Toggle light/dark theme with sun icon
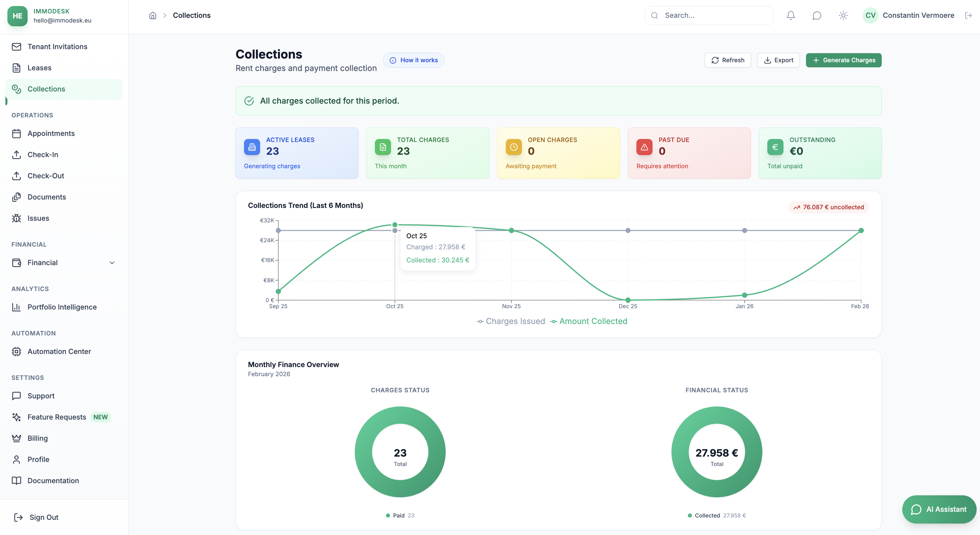This screenshot has width=980, height=535. (843, 15)
